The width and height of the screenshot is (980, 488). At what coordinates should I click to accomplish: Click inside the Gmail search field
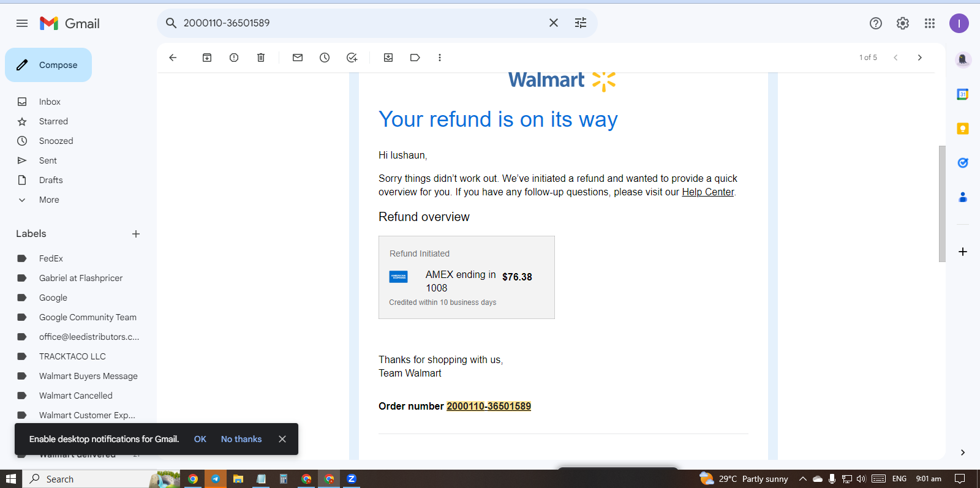click(x=361, y=23)
